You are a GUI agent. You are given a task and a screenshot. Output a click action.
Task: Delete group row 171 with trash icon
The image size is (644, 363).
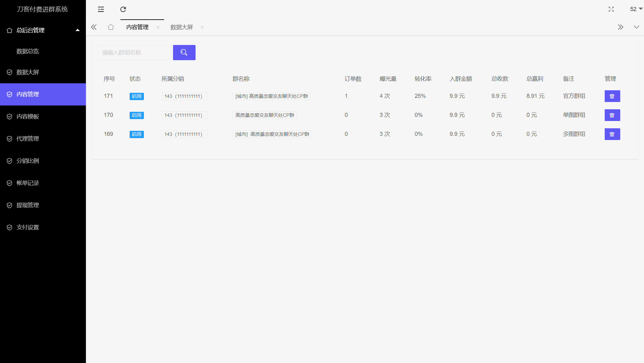[612, 96]
